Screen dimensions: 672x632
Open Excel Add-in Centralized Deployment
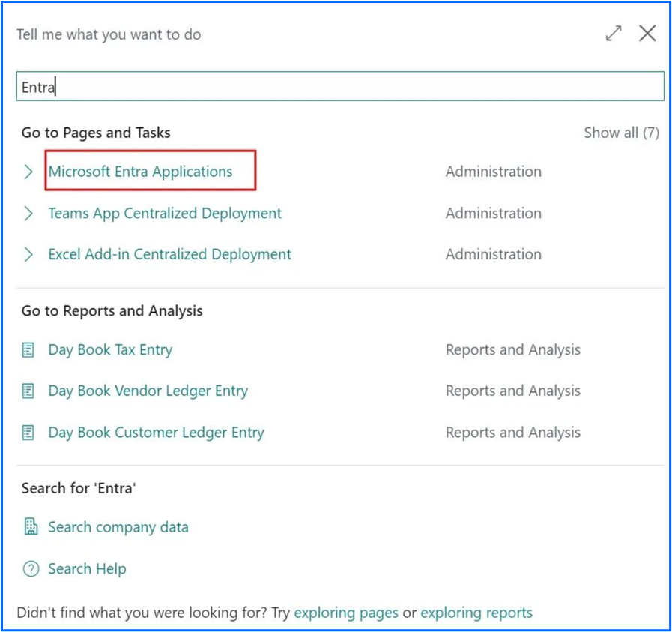[170, 254]
